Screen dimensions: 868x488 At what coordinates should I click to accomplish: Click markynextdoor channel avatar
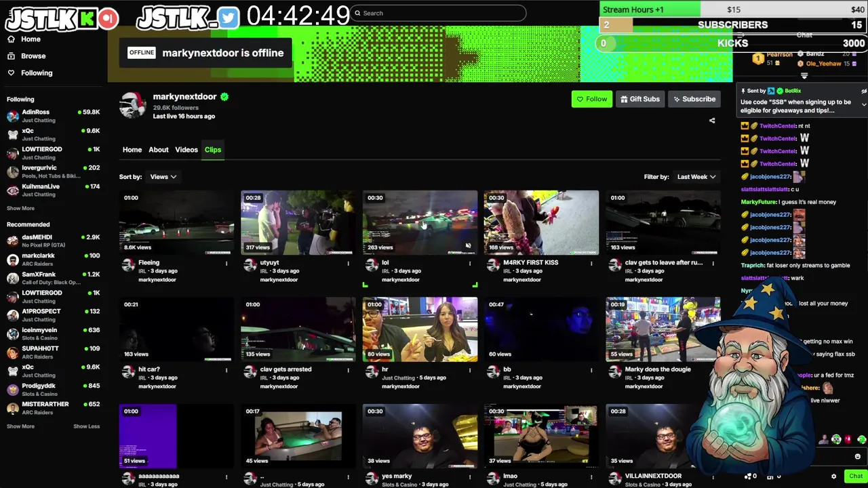click(132, 106)
